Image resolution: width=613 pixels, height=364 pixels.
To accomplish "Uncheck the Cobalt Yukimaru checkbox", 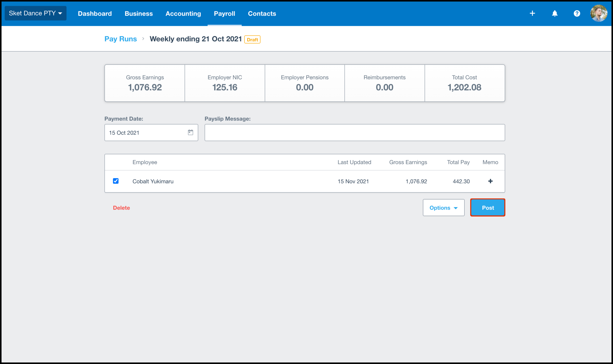I will tap(116, 181).
